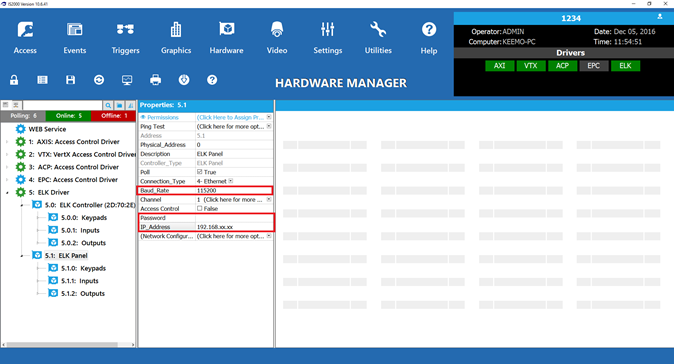The width and height of the screenshot is (674, 364).
Task: Click the ACP driver status button
Action: (x=562, y=66)
